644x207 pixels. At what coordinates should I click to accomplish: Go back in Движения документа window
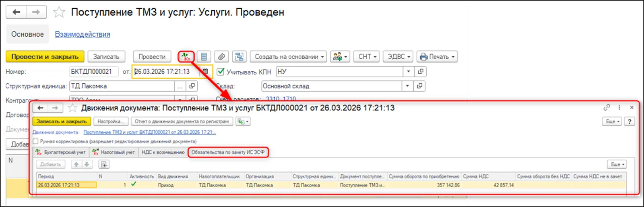[x=40, y=108]
